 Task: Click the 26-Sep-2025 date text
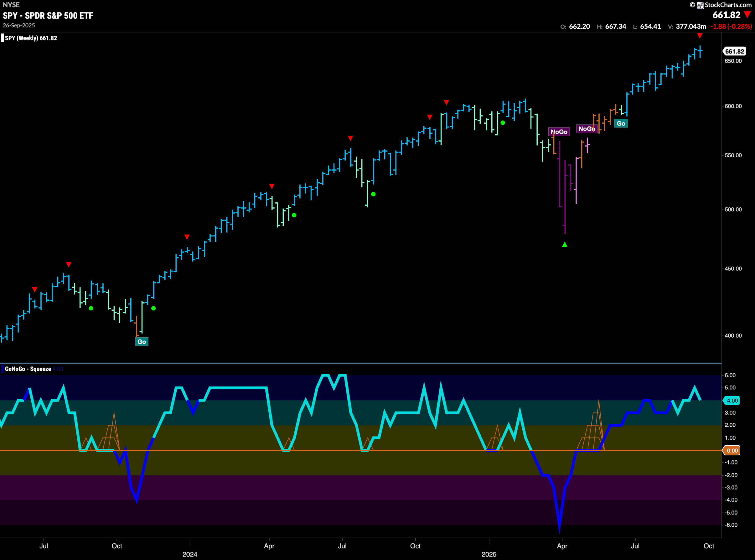click(x=19, y=25)
